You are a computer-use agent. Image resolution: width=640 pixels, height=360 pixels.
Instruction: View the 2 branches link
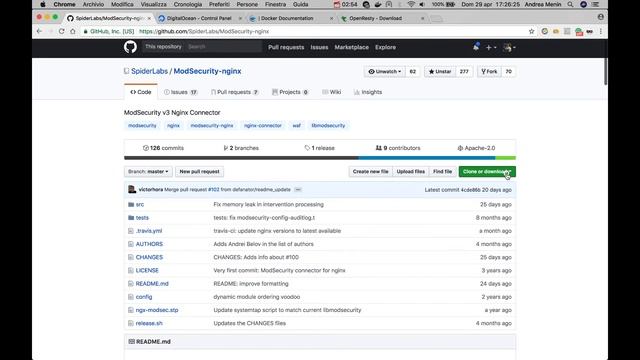[x=241, y=148]
